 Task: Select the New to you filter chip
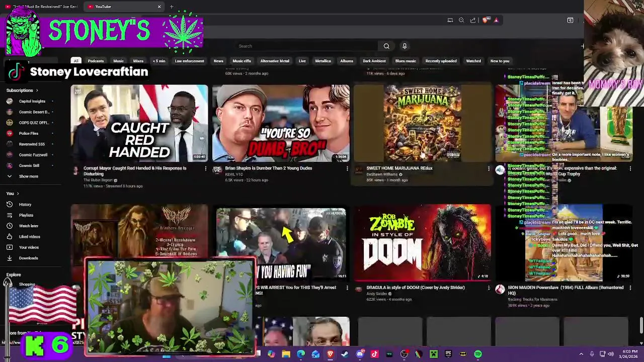(500, 61)
